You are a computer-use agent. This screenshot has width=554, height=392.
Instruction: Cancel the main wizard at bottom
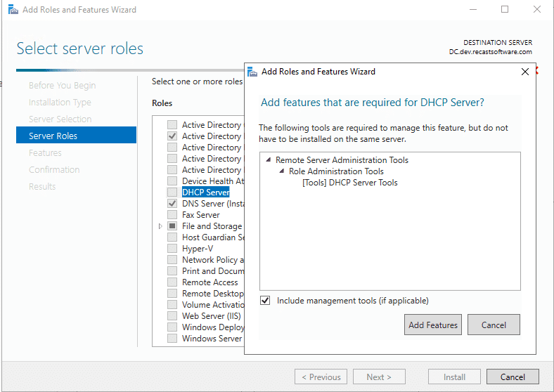pos(513,377)
